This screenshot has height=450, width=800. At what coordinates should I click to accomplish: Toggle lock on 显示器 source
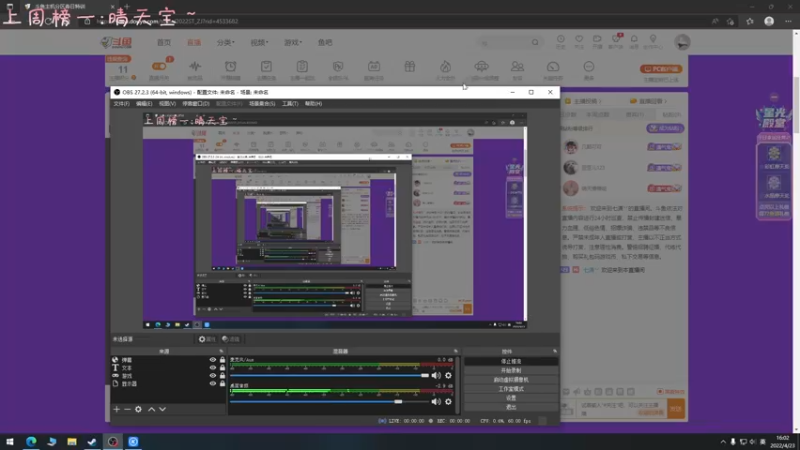(x=222, y=383)
